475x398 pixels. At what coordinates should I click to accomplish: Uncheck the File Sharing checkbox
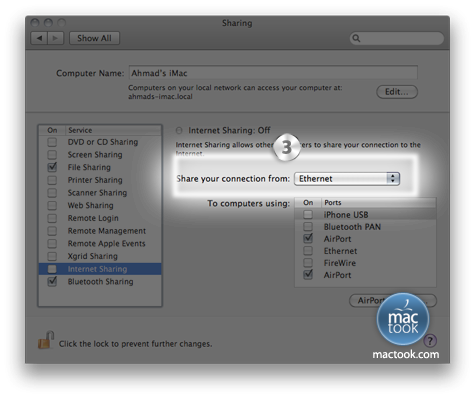pyautogui.click(x=52, y=167)
